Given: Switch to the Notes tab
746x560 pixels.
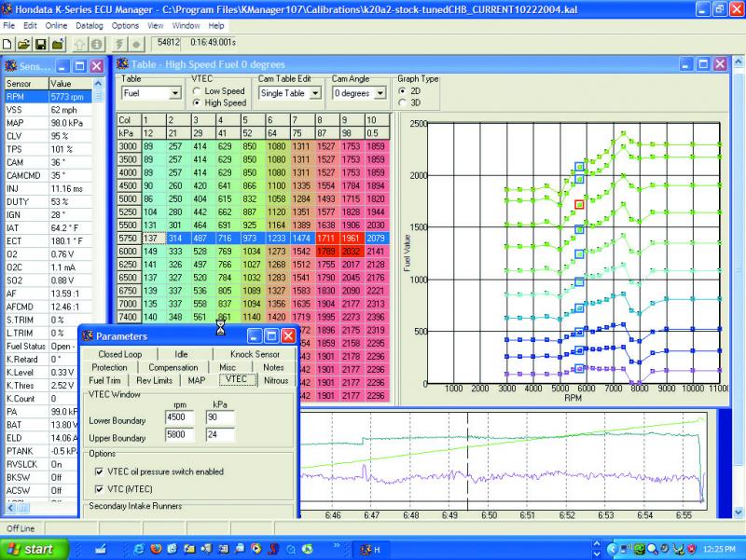Looking at the screenshot, I should point(273,367).
